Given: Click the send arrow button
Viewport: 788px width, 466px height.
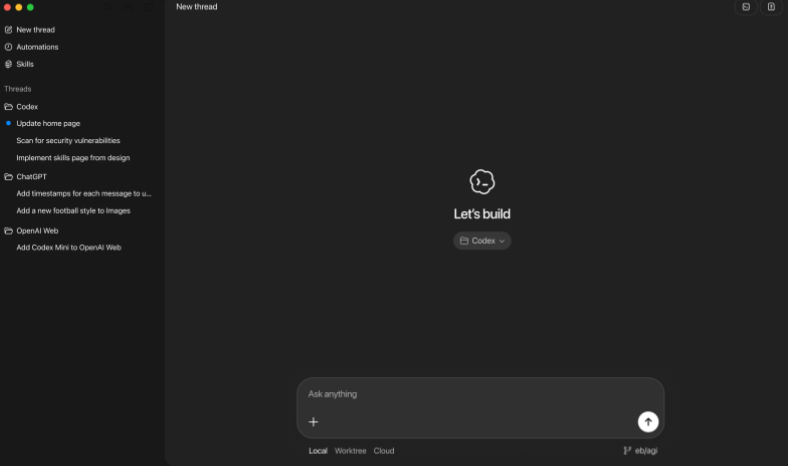Looking at the screenshot, I should tap(648, 422).
